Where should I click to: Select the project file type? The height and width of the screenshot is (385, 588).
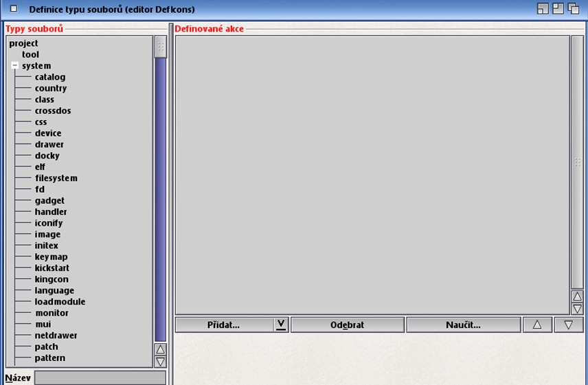23,43
